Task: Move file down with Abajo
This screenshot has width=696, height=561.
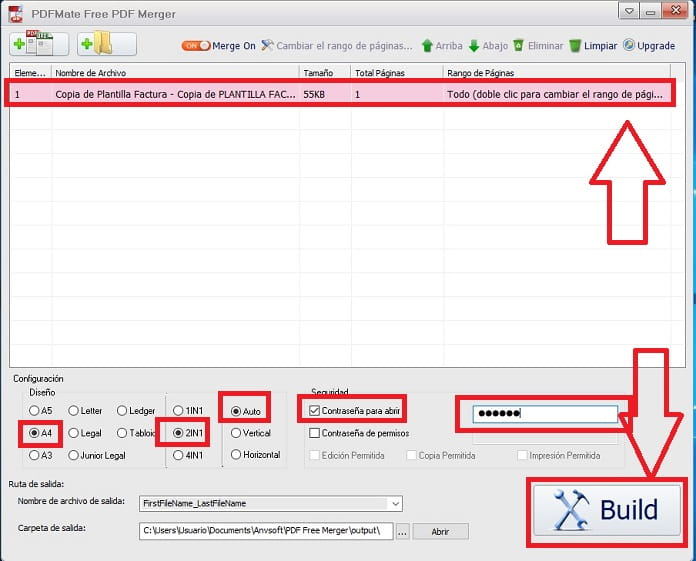Action: click(x=488, y=46)
